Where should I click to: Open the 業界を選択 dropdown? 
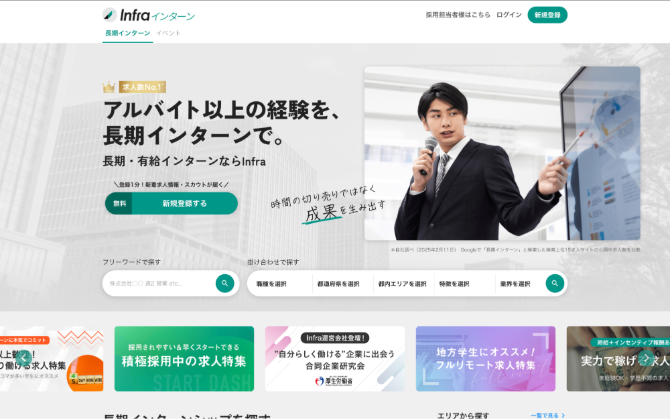[x=519, y=284]
